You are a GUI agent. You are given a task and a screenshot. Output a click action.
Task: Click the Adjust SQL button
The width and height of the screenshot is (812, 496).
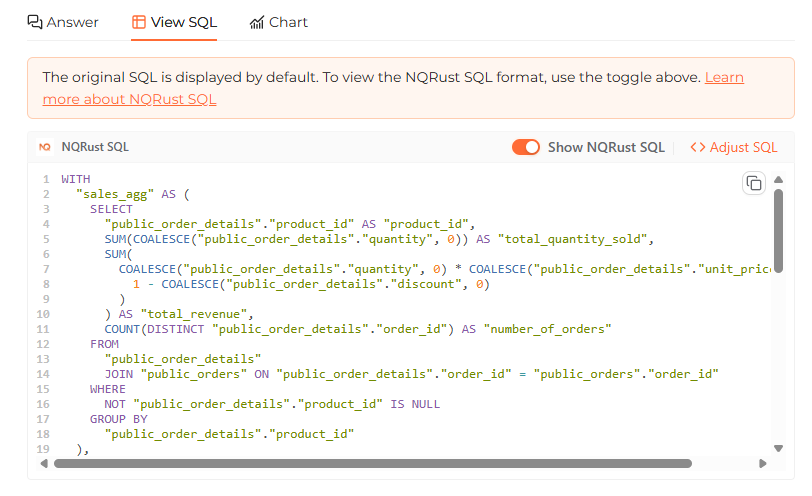tap(734, 147)
